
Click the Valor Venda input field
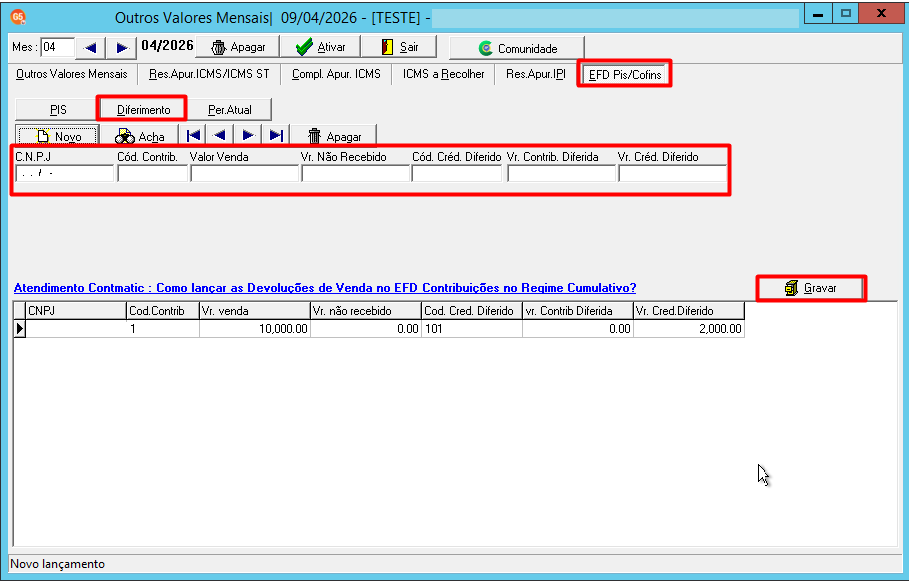click(244, 173)
